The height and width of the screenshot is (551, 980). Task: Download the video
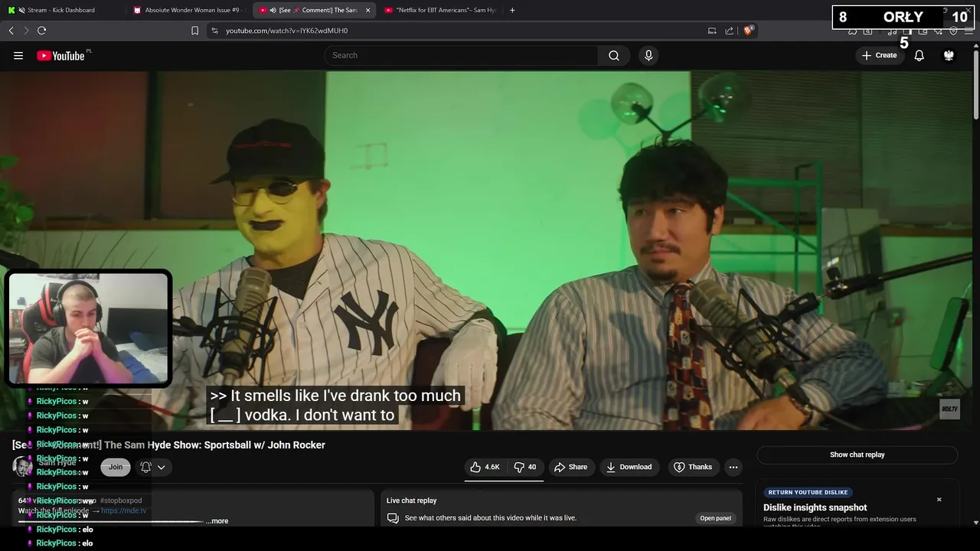click(x=629, y=467)
